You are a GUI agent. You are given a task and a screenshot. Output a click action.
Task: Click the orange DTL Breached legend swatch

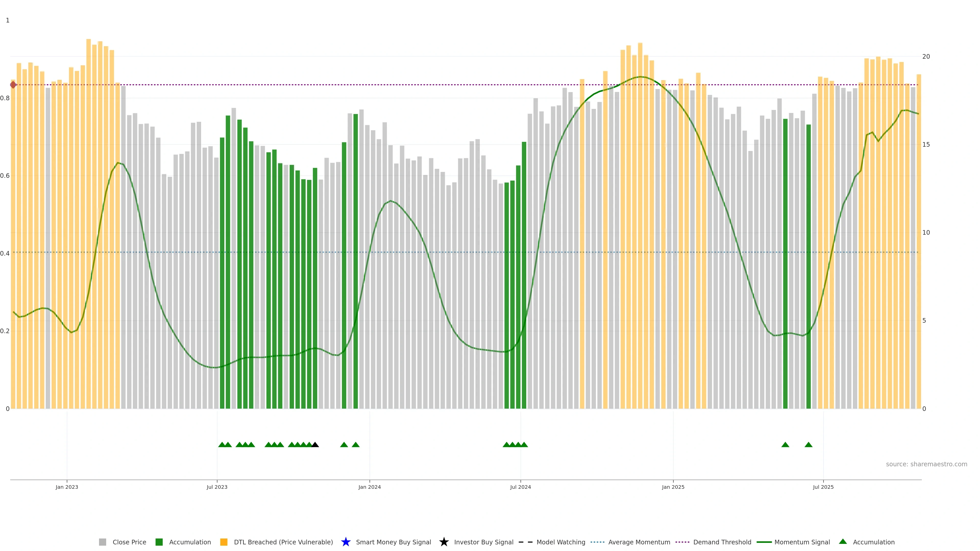pyautogui.click(x=224, y=542)
